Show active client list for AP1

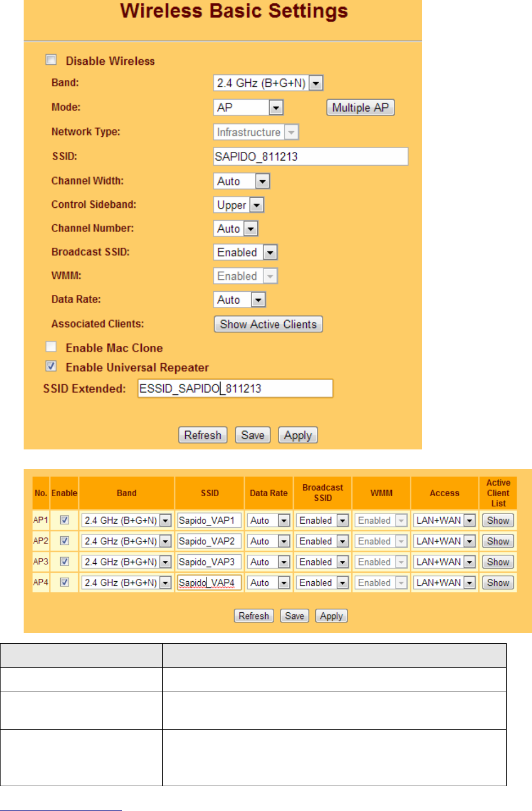click(x=498, y=520)
